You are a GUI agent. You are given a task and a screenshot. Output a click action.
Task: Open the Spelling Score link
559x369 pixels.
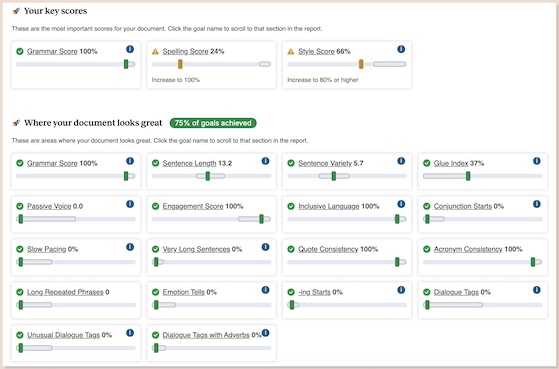point(185,52)
